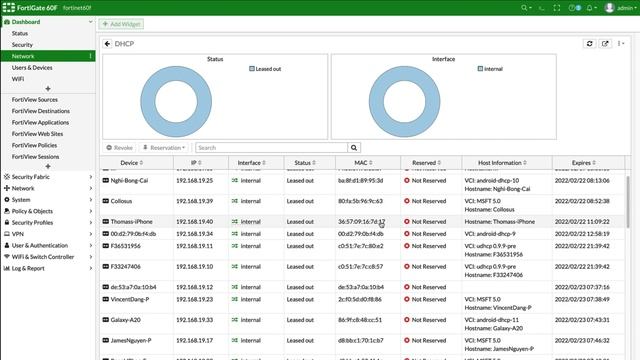Image resolution: width=640 pixels, height=360 pixels.
Task: Click the Revoke button
Action: [x=119, y=148]
